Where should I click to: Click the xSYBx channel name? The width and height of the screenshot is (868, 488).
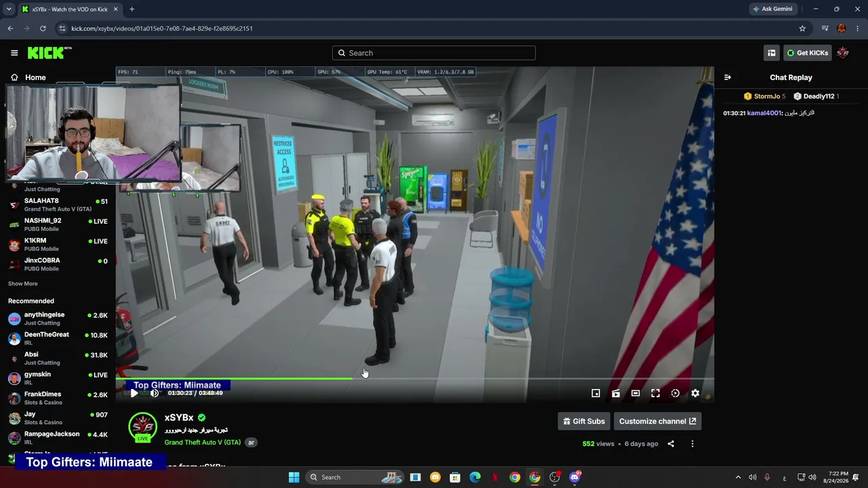coord(179,418)
